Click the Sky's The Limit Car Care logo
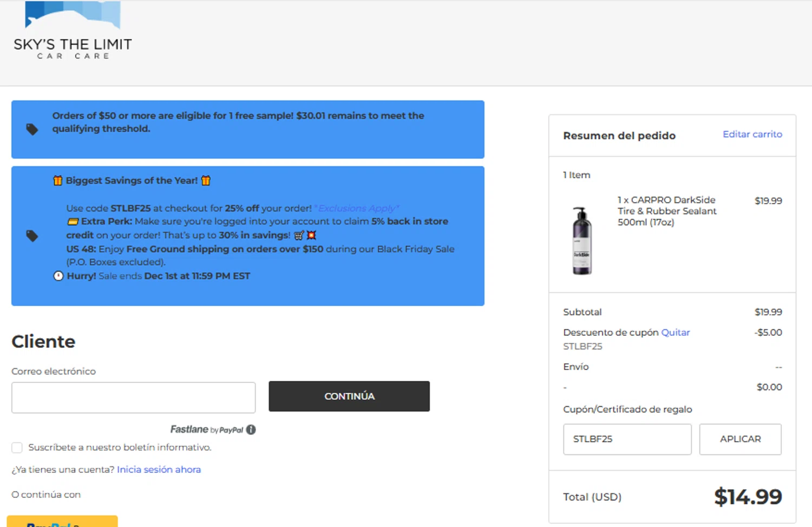The image size is (812, 527). [73, 30]
